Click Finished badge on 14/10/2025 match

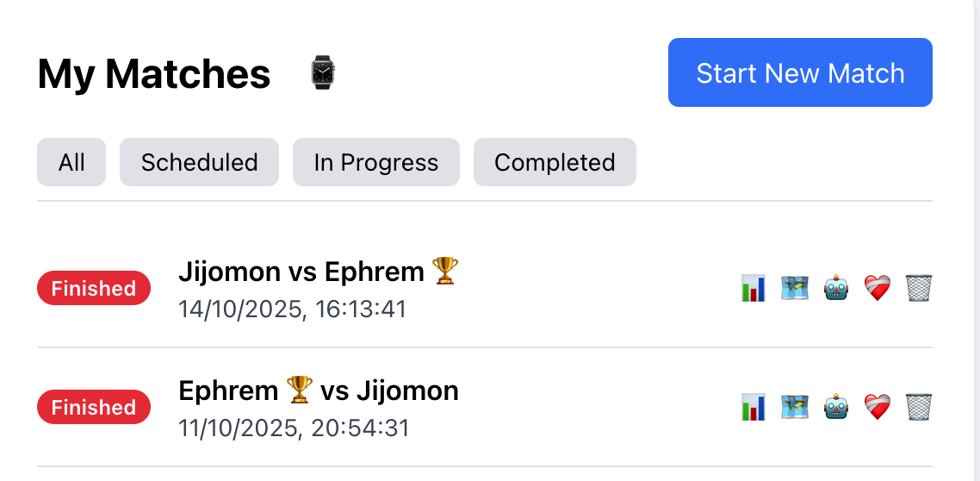(x=94, y=288)
